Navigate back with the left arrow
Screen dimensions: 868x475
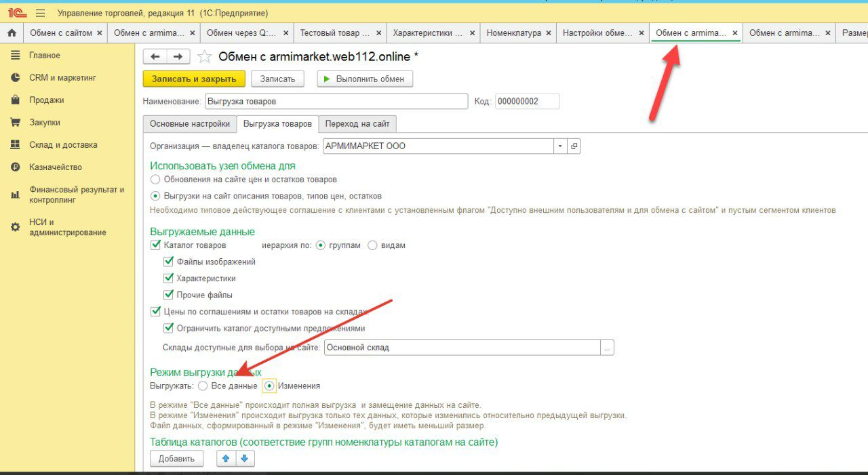(x=155, y=57)
